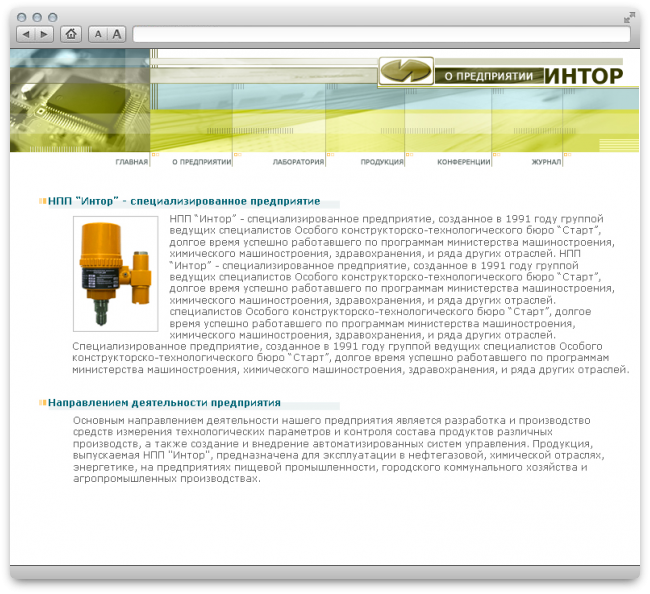Navigate to the ЛАБОРАТОРИЯ section
Image resolution: width=650 pixels, height=594 pixels.
[298, 161]
